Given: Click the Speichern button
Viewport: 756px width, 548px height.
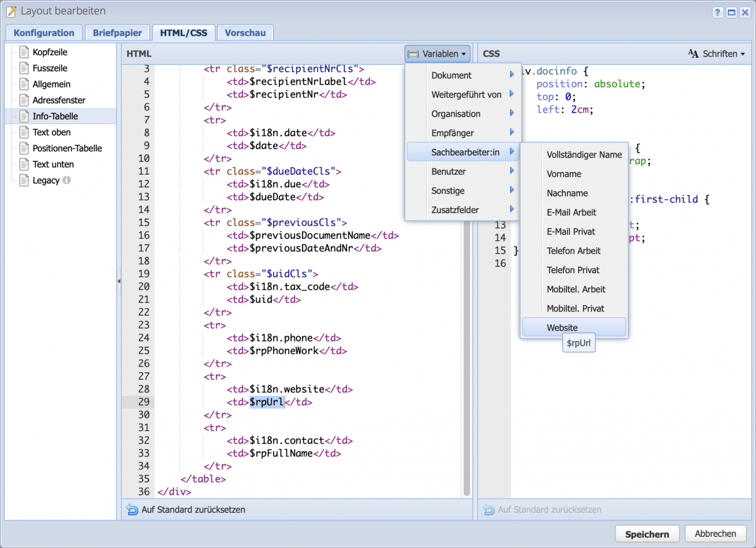Looking at the screenshot, I should [x=647, y=534].
